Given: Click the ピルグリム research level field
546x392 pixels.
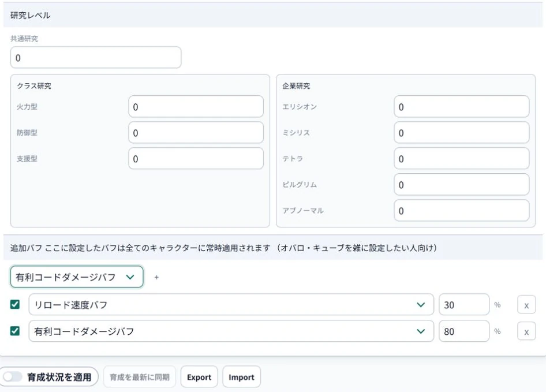Looking at the screenshot, I should tap(461, 185).
